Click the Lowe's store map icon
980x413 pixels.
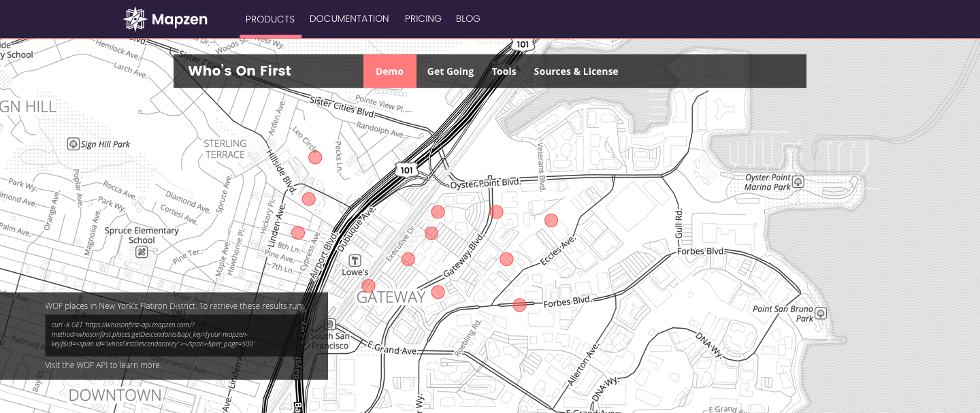pyautogui.click(x=355, y=261)
